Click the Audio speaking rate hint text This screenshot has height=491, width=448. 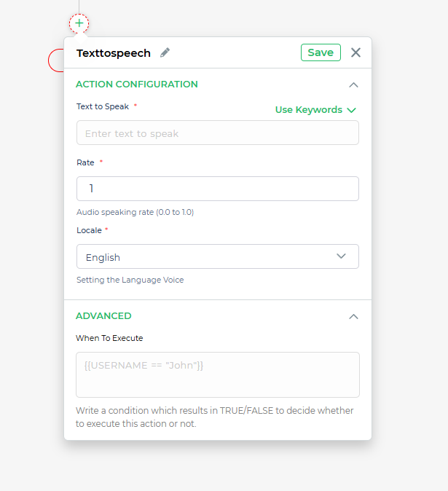[x=135, y=212]
